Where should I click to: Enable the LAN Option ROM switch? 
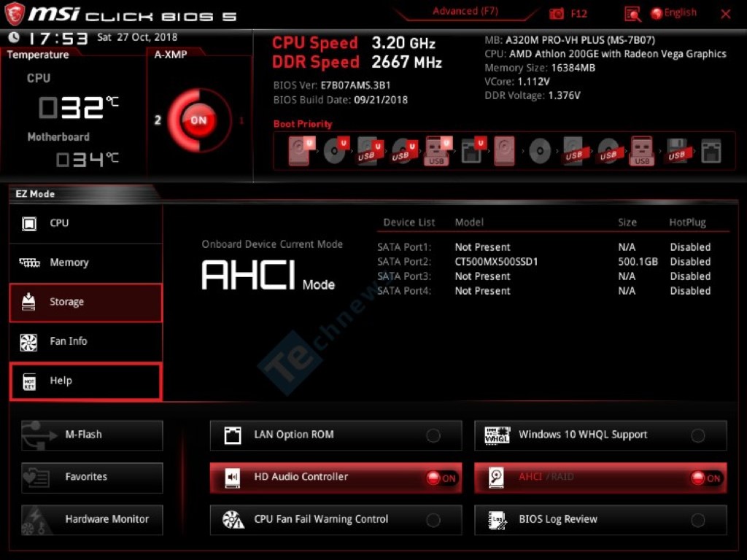(433, 435)
